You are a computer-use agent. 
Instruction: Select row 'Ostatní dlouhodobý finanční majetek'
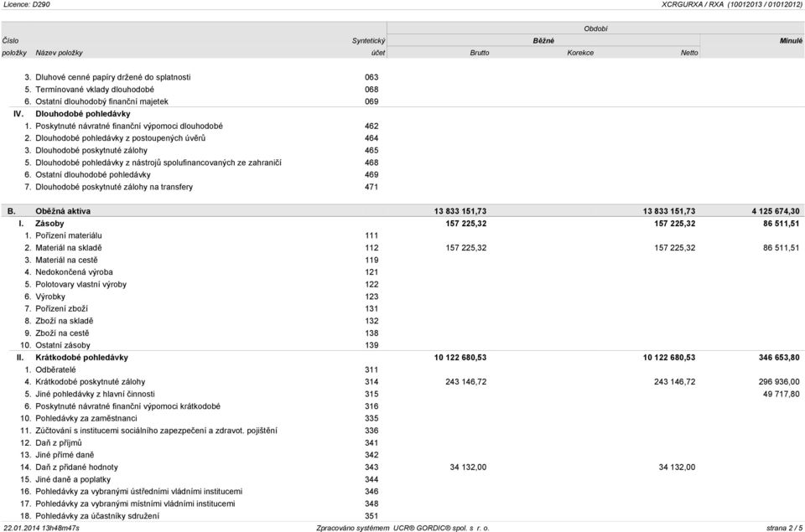point(402,101)
